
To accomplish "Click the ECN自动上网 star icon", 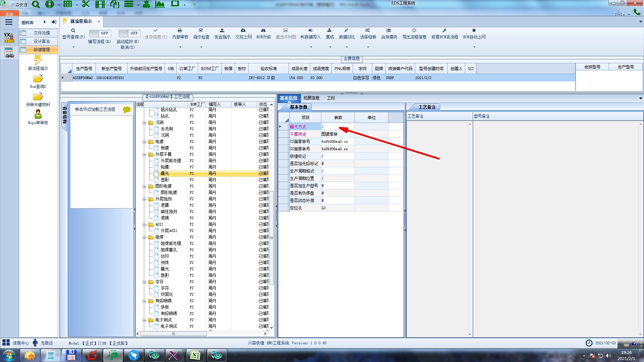I will coord(474,31).
